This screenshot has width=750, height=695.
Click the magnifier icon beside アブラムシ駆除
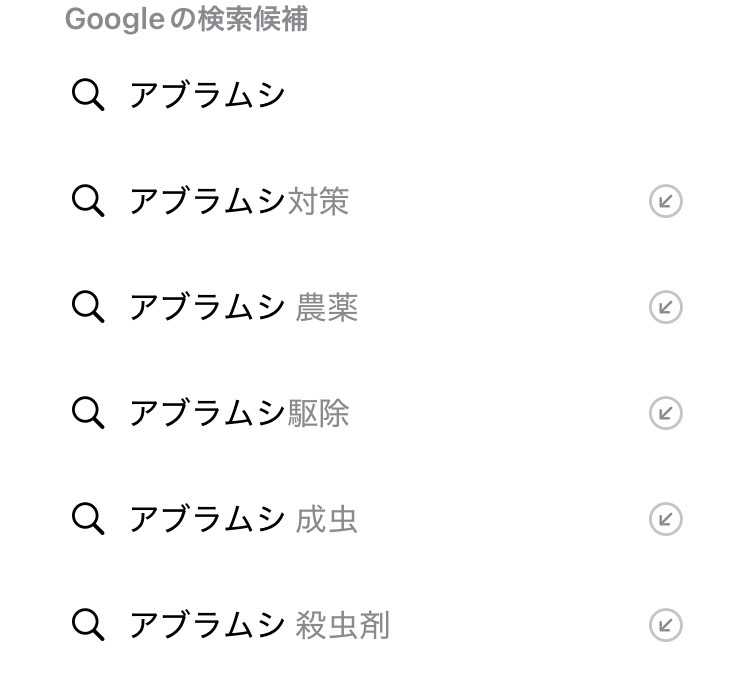click(88, 413)
